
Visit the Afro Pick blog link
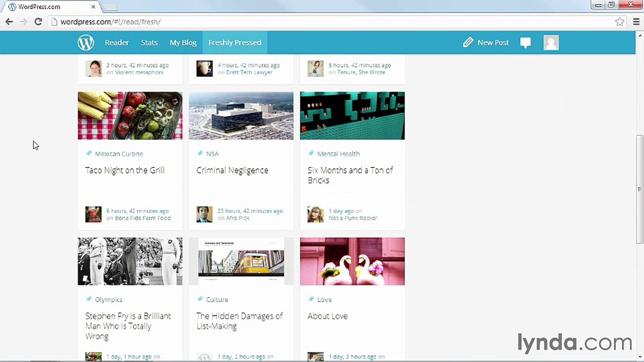click(238, 218)
